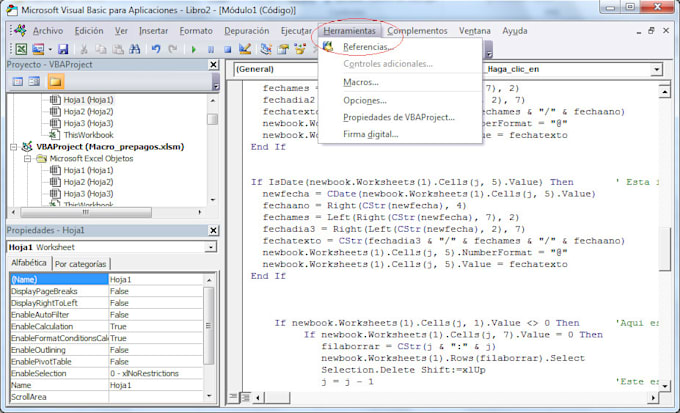Collapse the Microsoft Excel Objetos folder

pos(27,159)
